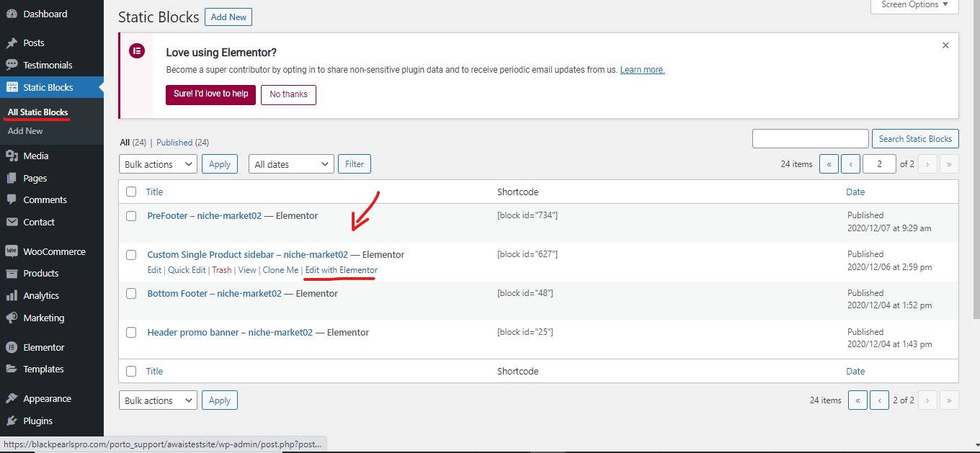This screenshot has width=980, height=453.
Task: Go to first page using bottom « button
Action: 857,400
